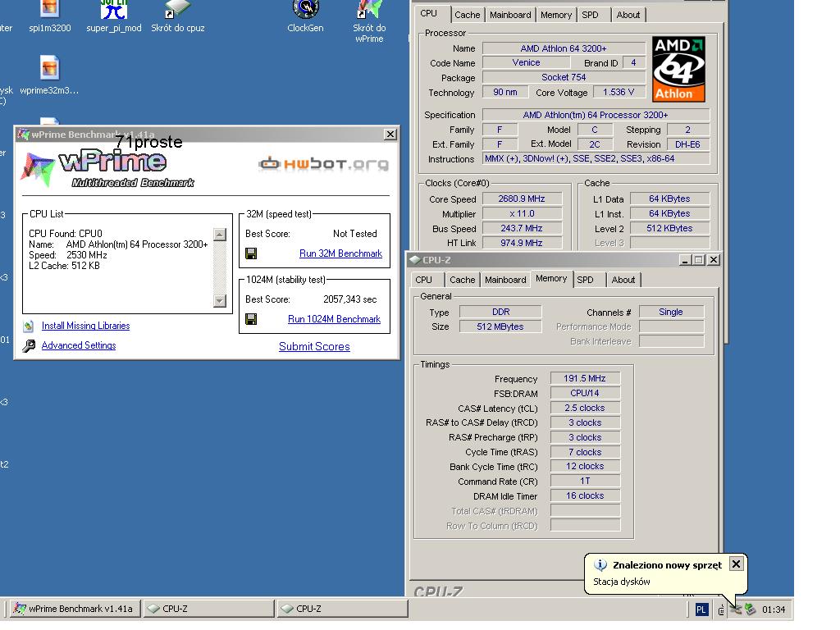840x630 pixels.
Task: Select CPU tab in back CPU-Z window
Action: point(428,13)
